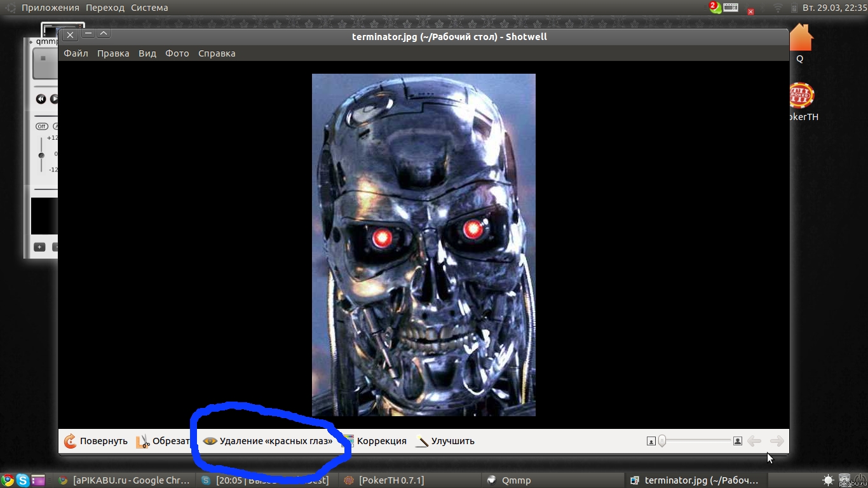
Task: Click the date and time Вт. 29.03
Action: pyautogui.click(x=834, y=8)
